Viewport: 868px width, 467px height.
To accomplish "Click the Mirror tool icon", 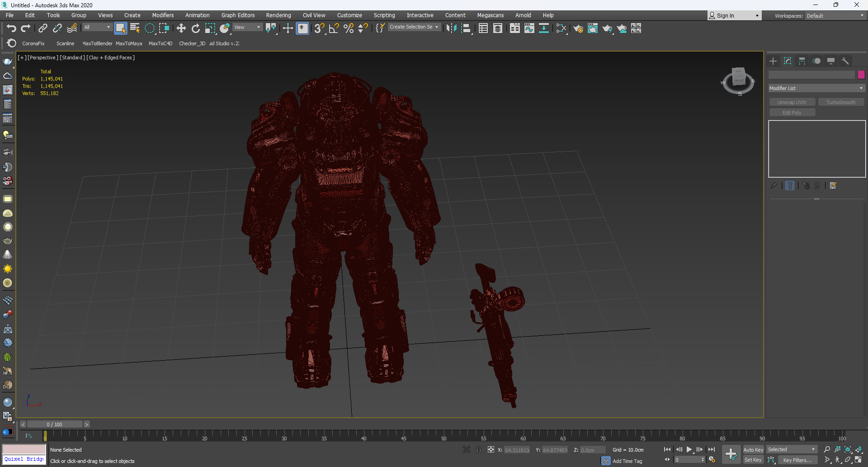I will (451, 29).
